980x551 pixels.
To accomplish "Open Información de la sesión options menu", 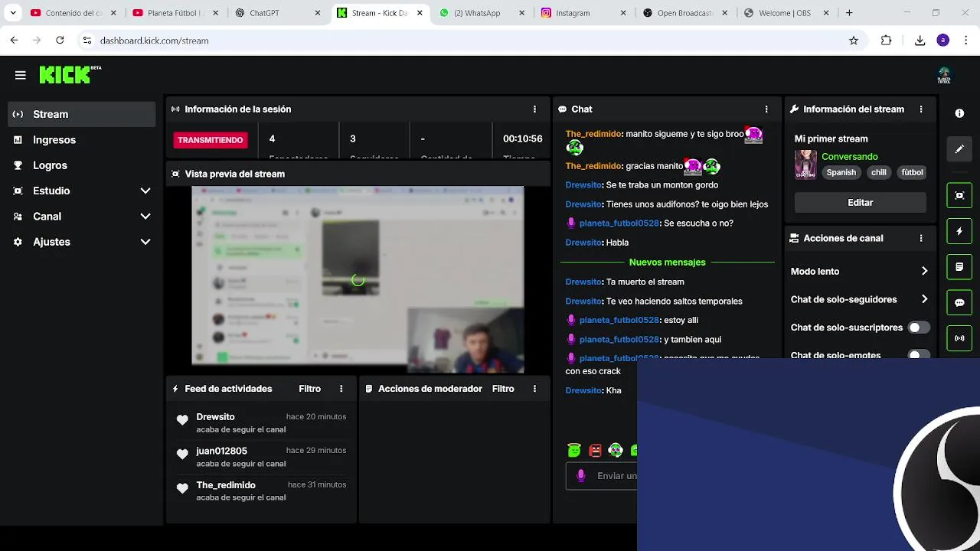I will click(x=534, y=109).
